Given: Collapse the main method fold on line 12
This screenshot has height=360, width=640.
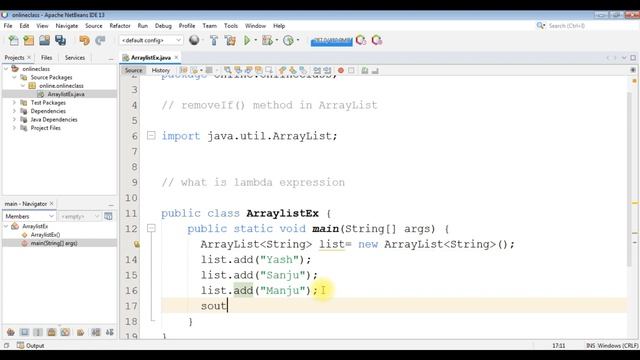Looking at the screenshot, I should pos(151,228).
